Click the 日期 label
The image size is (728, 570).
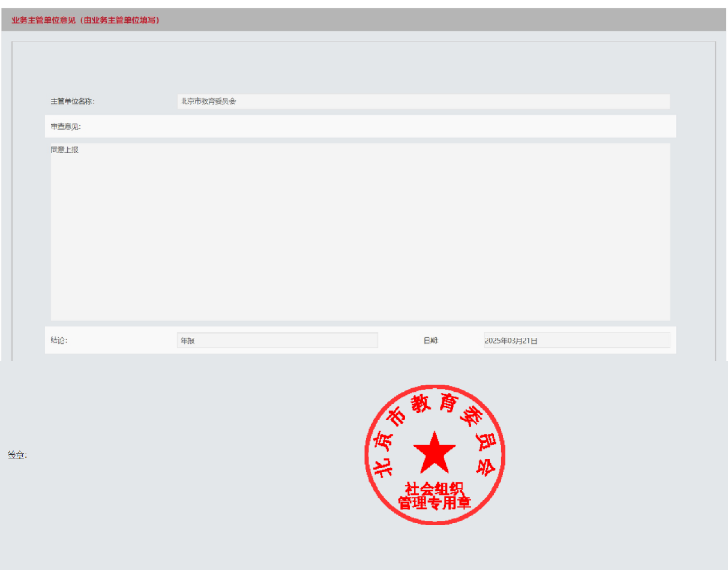coord(431,341)
